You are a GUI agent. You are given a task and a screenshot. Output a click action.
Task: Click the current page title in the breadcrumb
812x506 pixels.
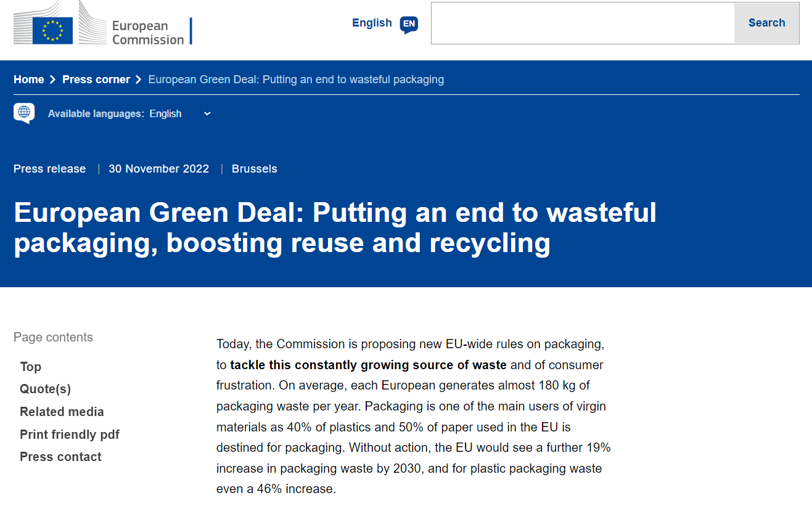[295, 79]
